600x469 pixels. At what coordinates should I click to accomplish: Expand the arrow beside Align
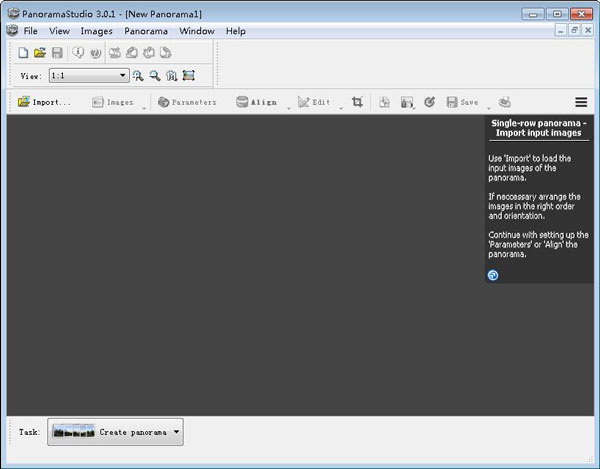point(289,109)
